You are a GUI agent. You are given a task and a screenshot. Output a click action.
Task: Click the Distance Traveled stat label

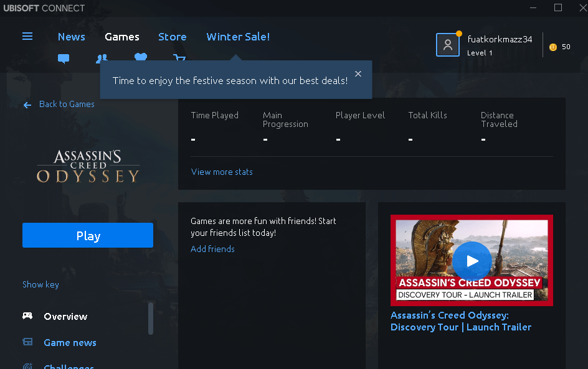pyautogui.click(x=499, y=119)
